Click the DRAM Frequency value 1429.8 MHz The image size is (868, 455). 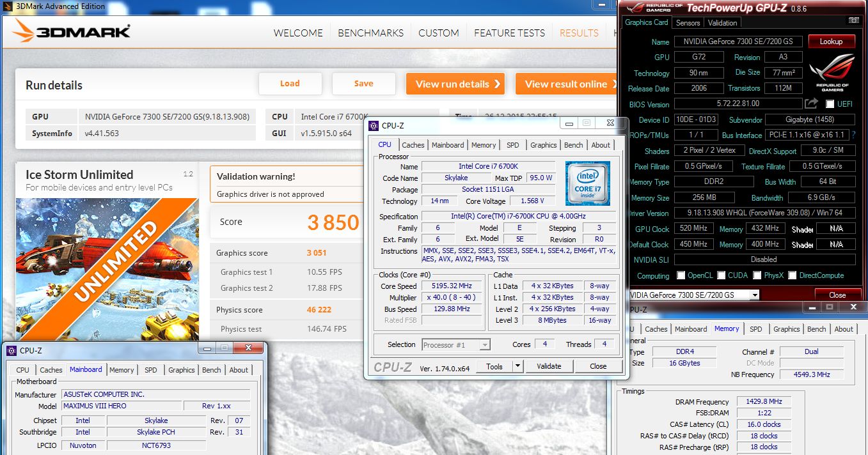tap(764, 402)
